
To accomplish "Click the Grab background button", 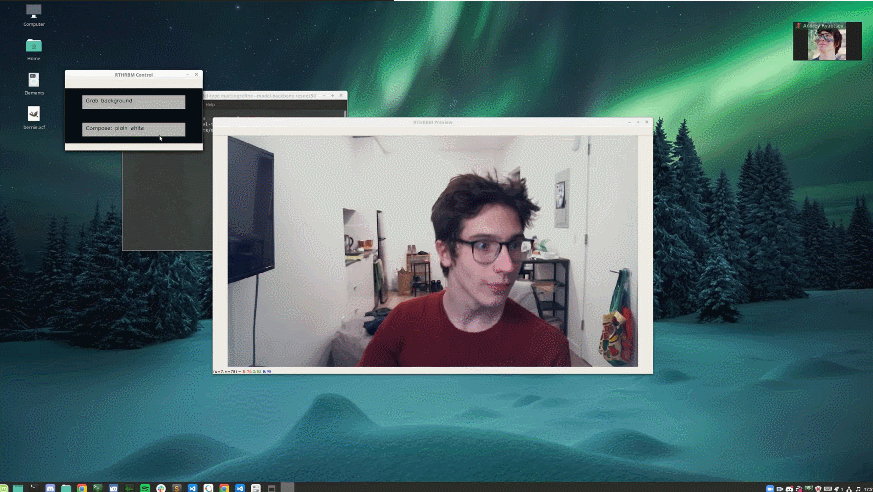I will [x=134, y=101].
